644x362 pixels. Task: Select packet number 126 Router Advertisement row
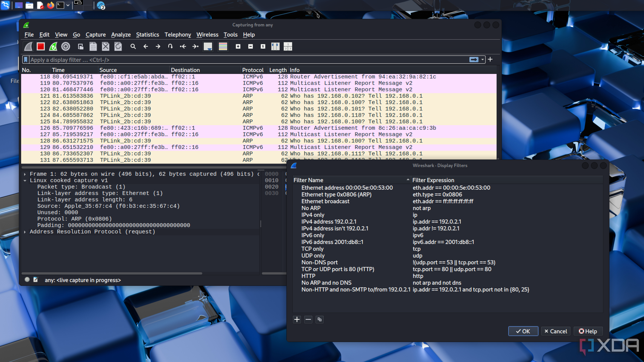259,128
